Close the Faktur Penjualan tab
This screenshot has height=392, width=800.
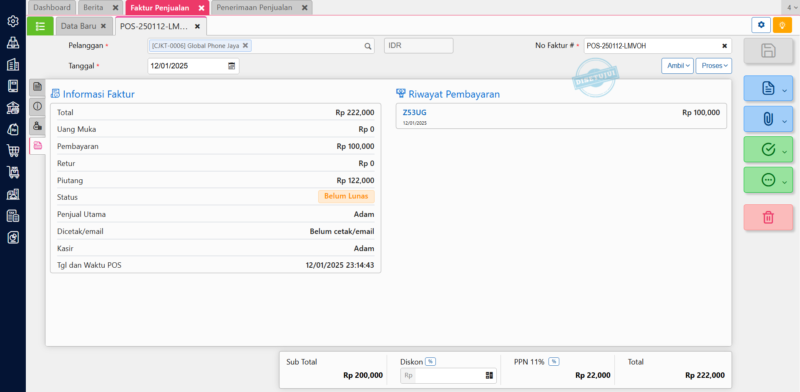pyautogui.click(x=201, y=8)
